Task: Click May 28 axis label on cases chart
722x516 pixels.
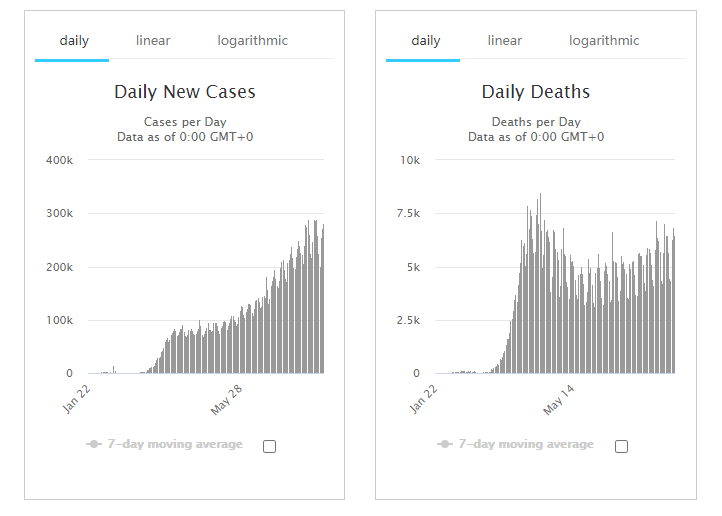Action: [x=226, y=400]
